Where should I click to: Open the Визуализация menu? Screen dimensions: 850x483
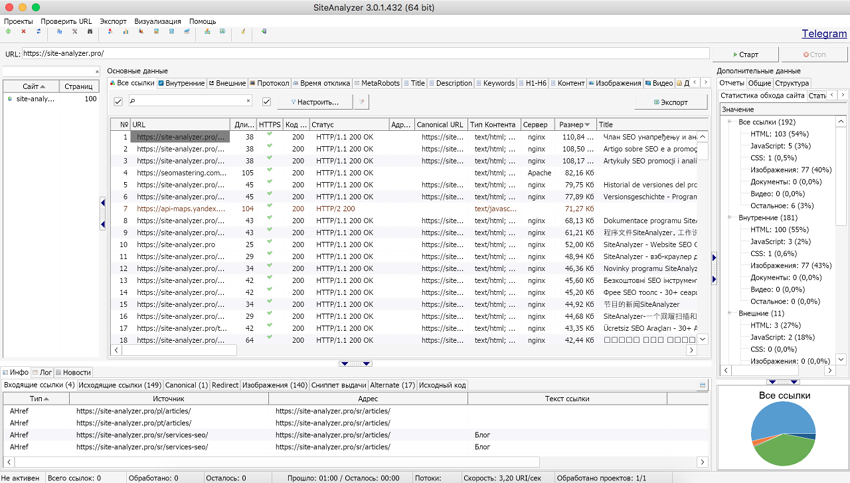click(x=158, y=21)
